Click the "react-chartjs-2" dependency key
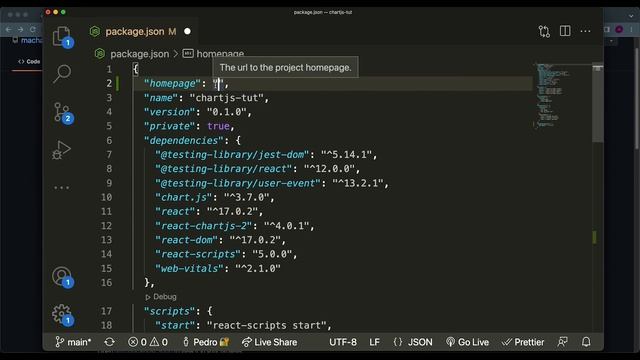Viewport: 640px width, 360px height. click(203, 226)
